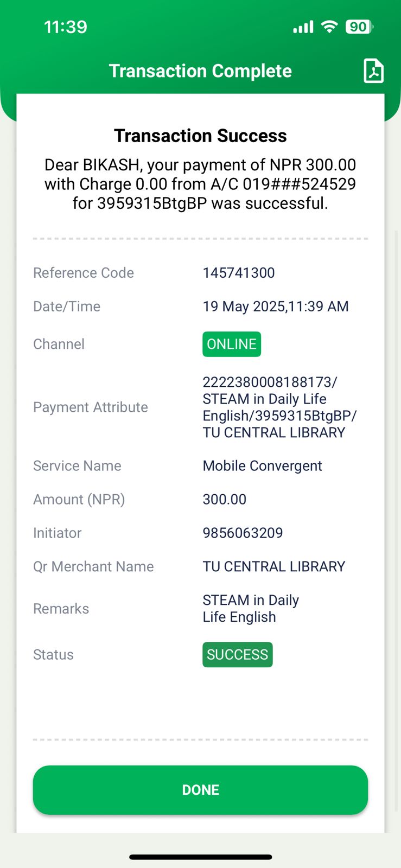This screenshot has height=868, width=401.
Task: Tap the Mobile Convergent service name
Action: pyautogui.click(x=262, y=466)
